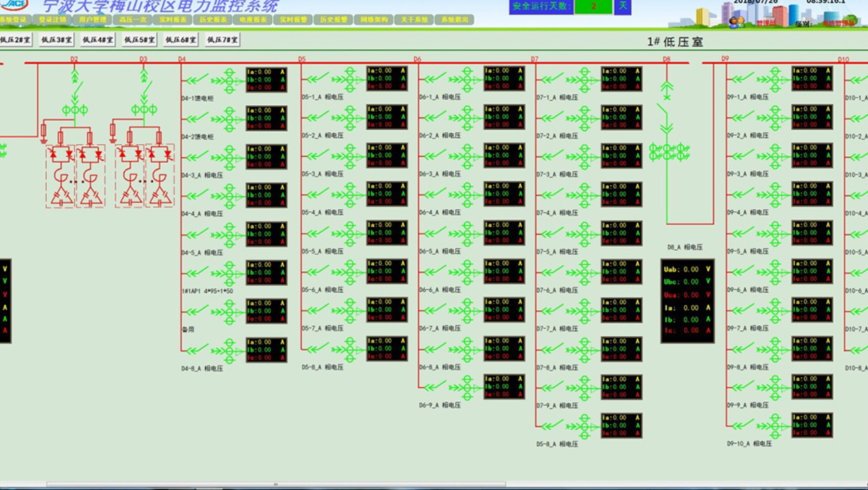The height and width of the screenshot is (490, 868).
Task: Click the D5-4_A current transformer symbol
Action: (x=350, y=195)
